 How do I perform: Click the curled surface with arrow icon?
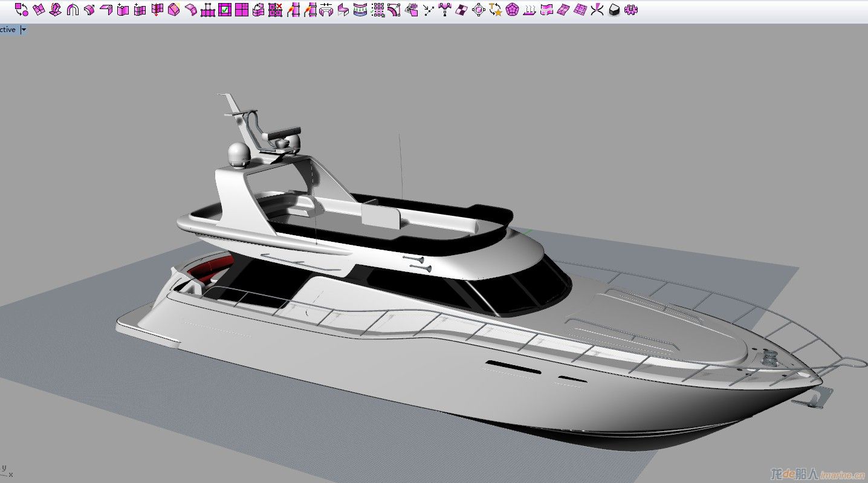tap(191, 10)
